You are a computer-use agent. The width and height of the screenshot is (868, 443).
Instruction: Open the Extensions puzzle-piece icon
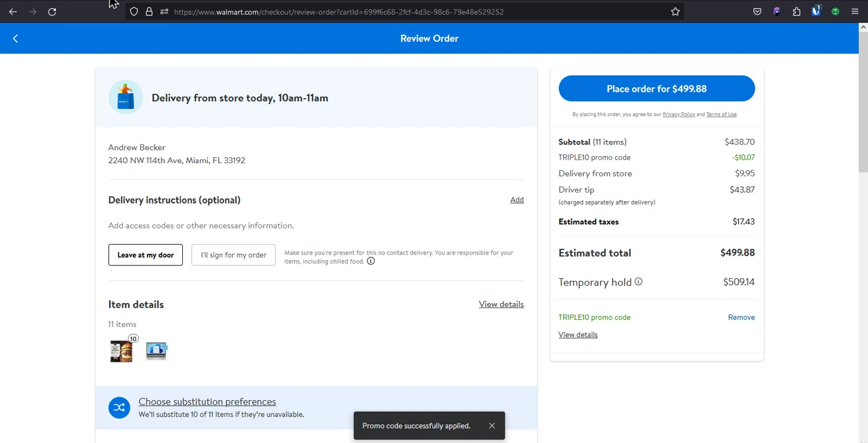tap(796, 12)
